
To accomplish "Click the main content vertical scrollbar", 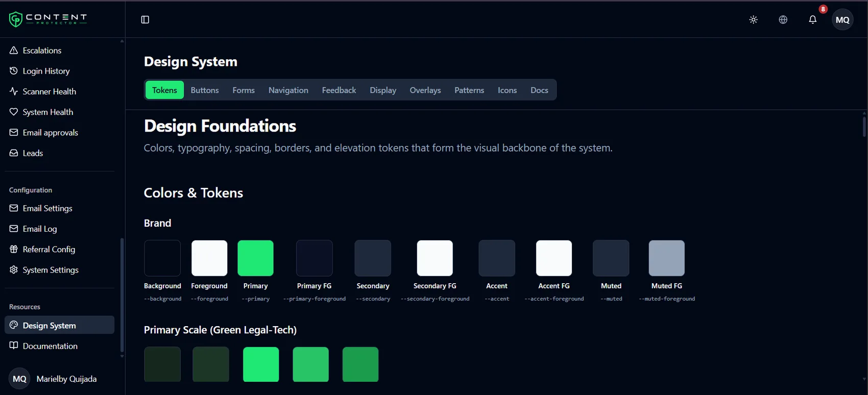I will click(864, 127).
